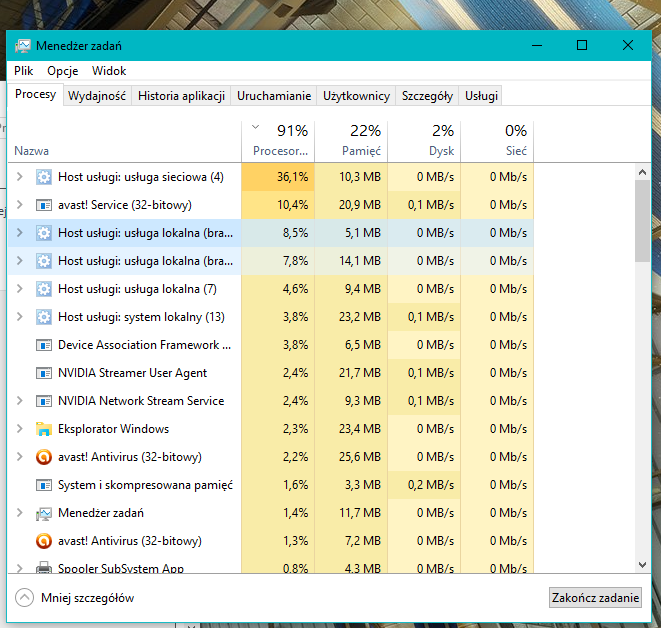This screenshot has width=661, height=628.
Task: Select System i skompresowana pamięć row
Action: tap(271, 485)
